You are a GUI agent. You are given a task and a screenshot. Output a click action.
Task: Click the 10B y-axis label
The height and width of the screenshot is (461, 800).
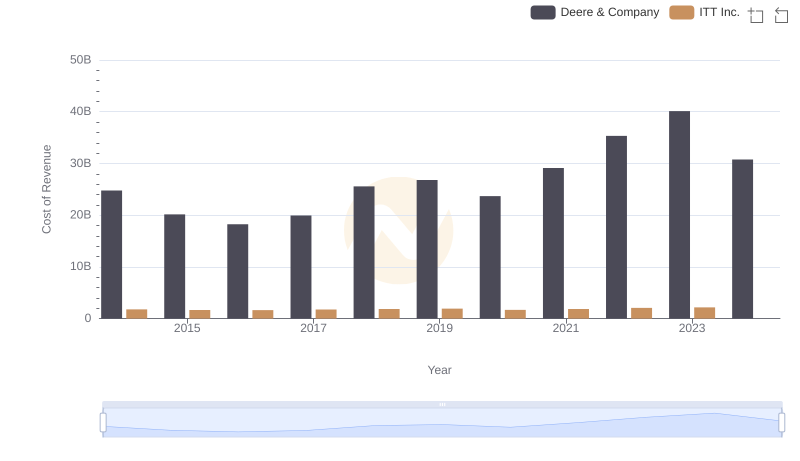pos(81,266)
